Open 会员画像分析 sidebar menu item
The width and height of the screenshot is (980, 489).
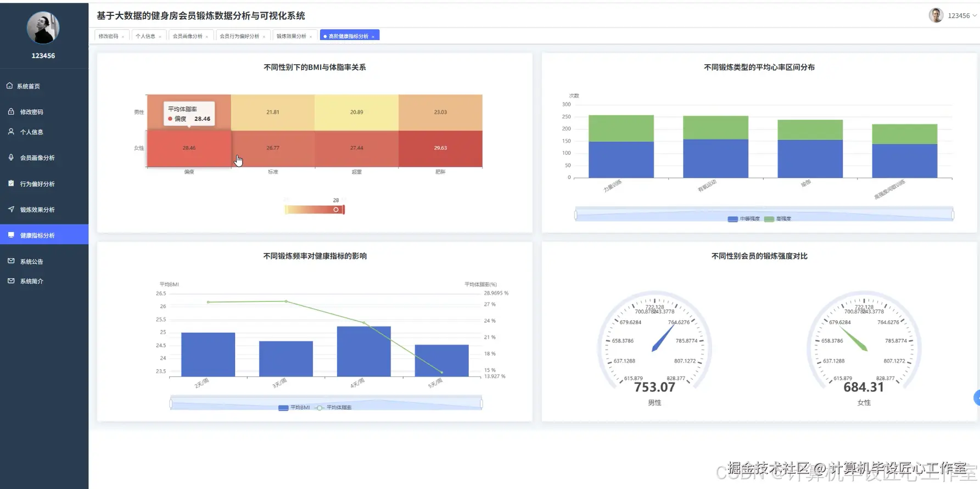(44, 158)
